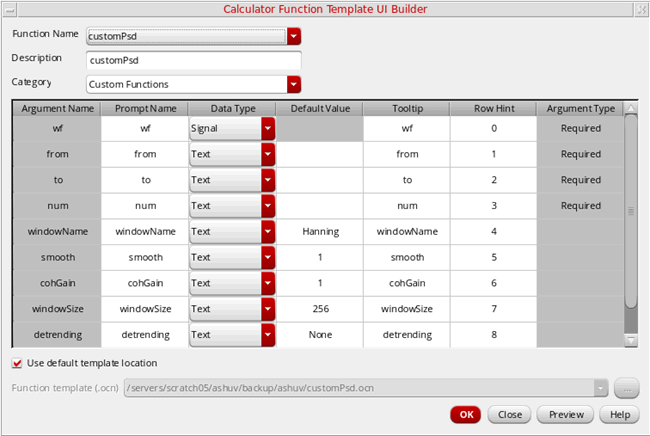Click the Close button
This screenshot has height=436, width=650.
click(x=510, y=414)
